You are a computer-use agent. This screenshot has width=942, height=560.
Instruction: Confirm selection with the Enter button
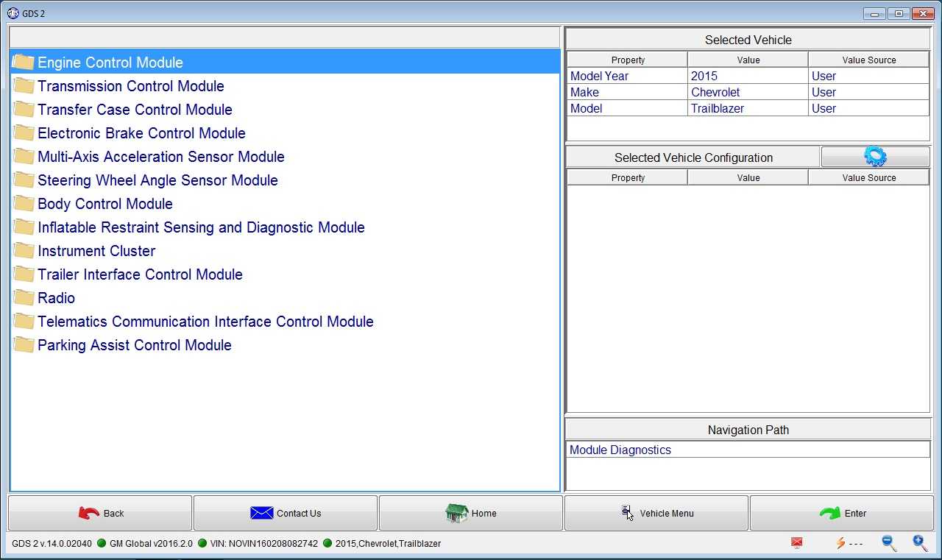(x=842, y=513)
